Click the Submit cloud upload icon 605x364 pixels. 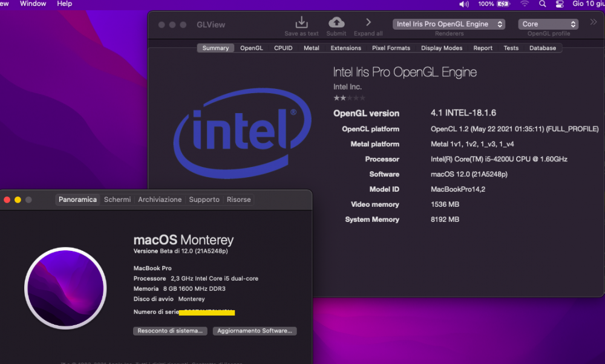(x=336, y=22)
